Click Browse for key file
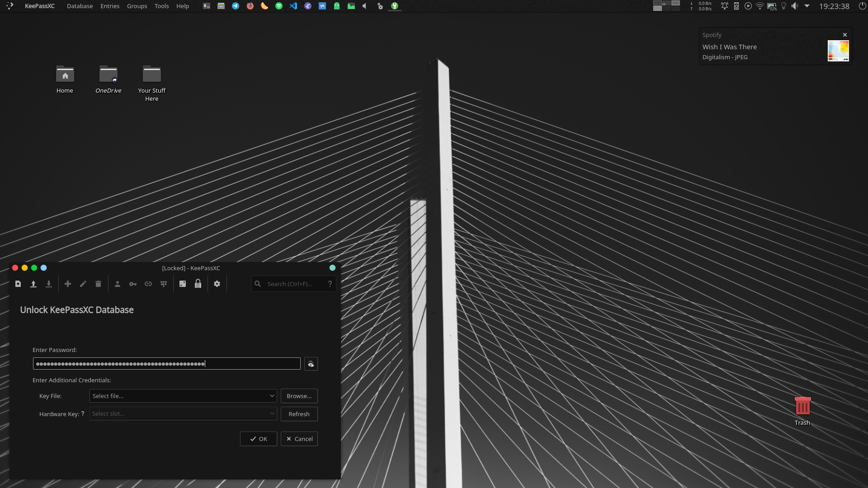 click(x=299, y=396)
